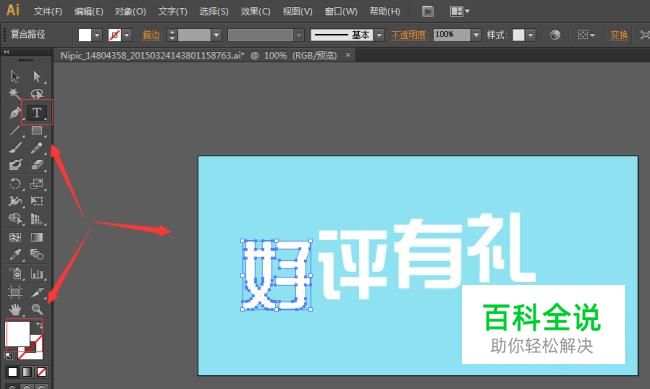Open the 样式 graphic style dropdown
This screenshot has height=389, width=650.
[x=531, y=35]
